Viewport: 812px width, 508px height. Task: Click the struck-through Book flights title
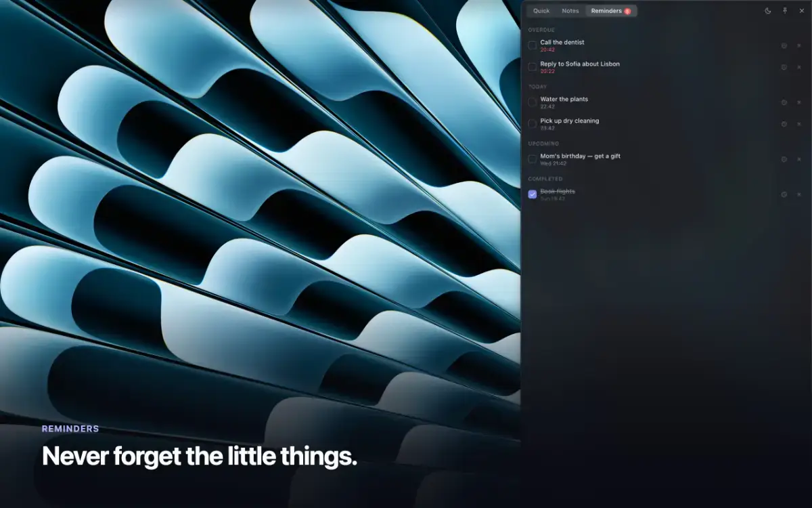558,191
